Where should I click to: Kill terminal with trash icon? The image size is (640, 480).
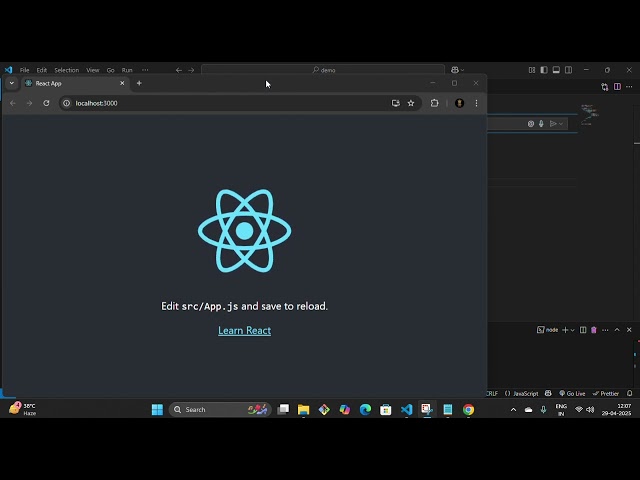594,330
